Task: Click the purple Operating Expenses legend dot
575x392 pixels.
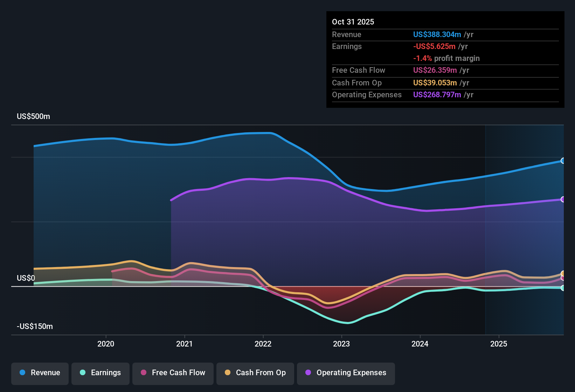Action: click(x=307, y=373)
